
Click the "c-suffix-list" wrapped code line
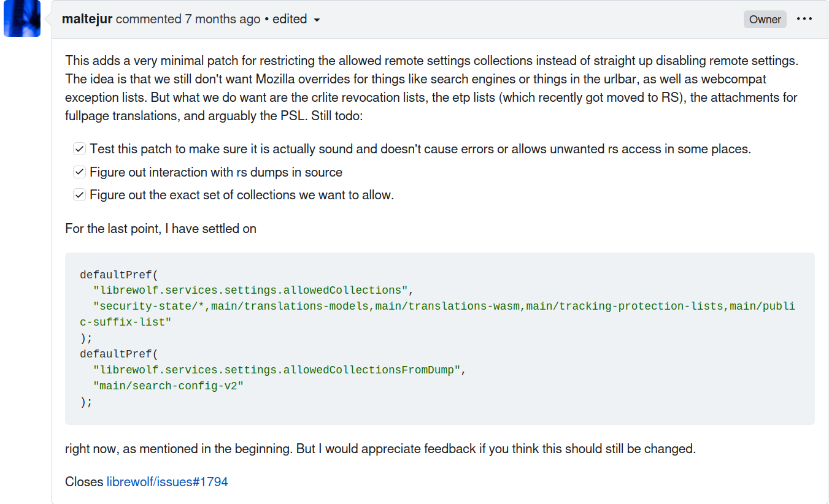126,322
